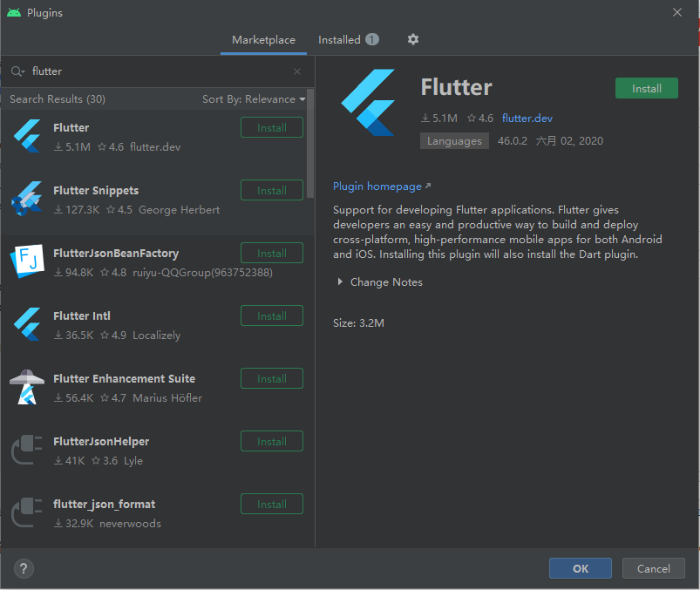Viewport: 700px width, 590px height.
Task: Click the Installed tab count badge
Action: click(372, 40)
